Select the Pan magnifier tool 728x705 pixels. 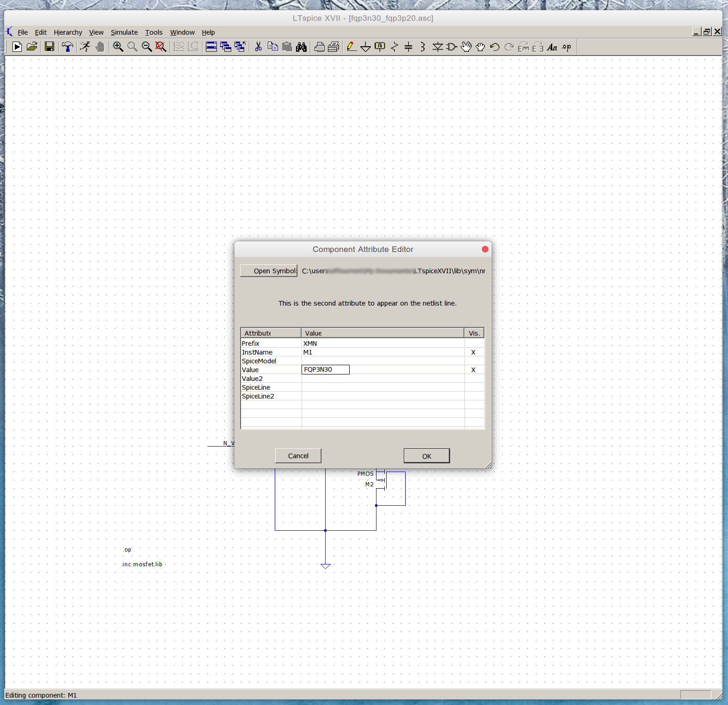click(132, 47)
